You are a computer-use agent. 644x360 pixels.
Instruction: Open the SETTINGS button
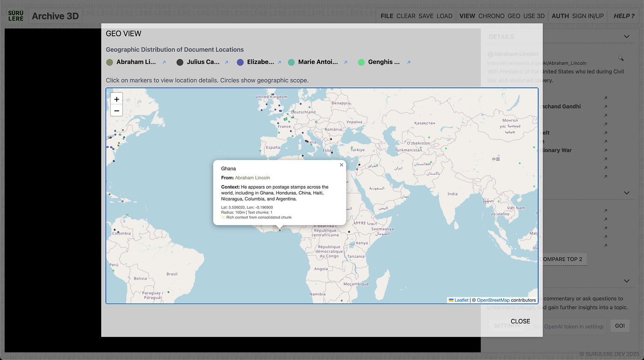[x=507, y=326]
